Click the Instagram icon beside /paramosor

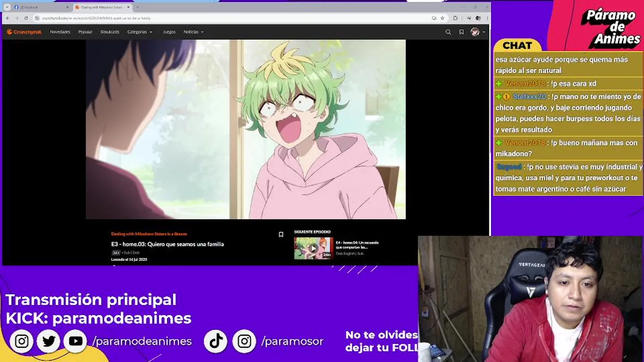point(245,341)
